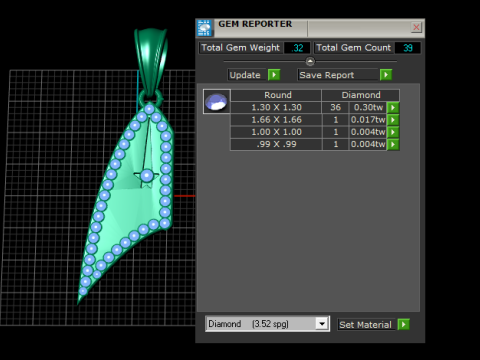The width and height of the screenshot is (480, 360).
Task: Click the 0.30tw weight cell
Action: point(368,107)
